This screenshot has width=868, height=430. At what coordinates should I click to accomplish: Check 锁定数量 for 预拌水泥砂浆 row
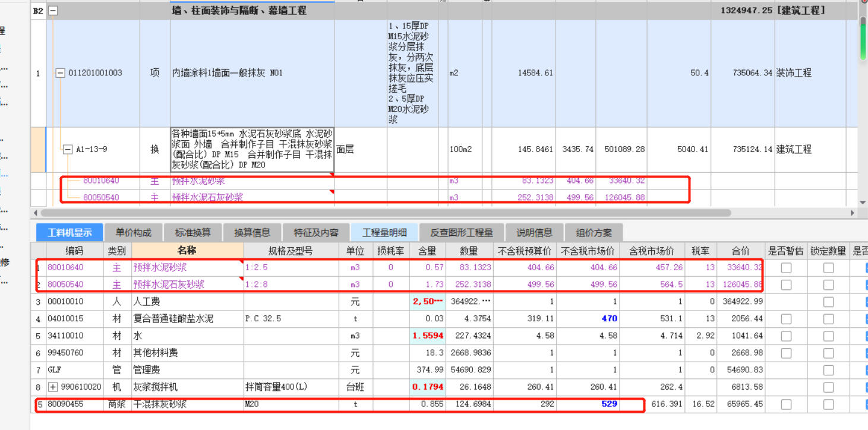pos(828,268)
